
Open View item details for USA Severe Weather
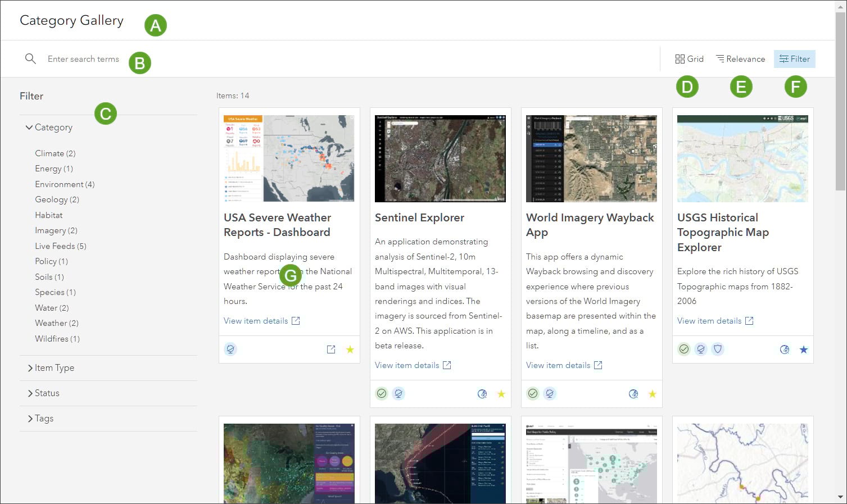coord(262,321)
